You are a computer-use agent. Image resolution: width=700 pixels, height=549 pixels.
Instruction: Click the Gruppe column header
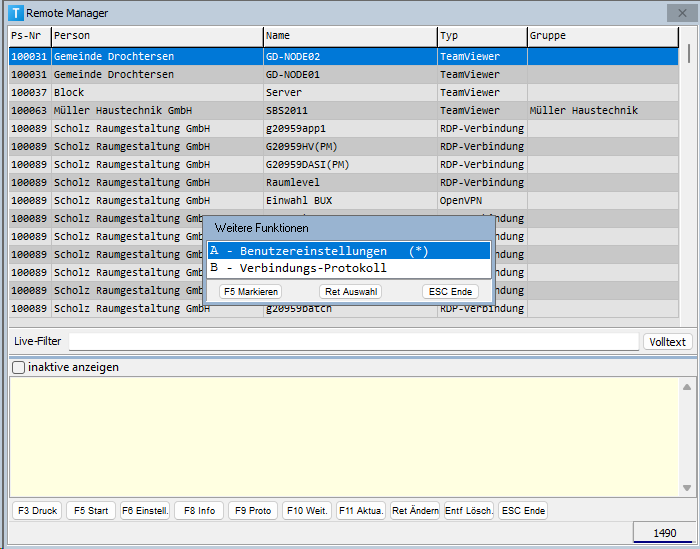click(x=603, y=36)
